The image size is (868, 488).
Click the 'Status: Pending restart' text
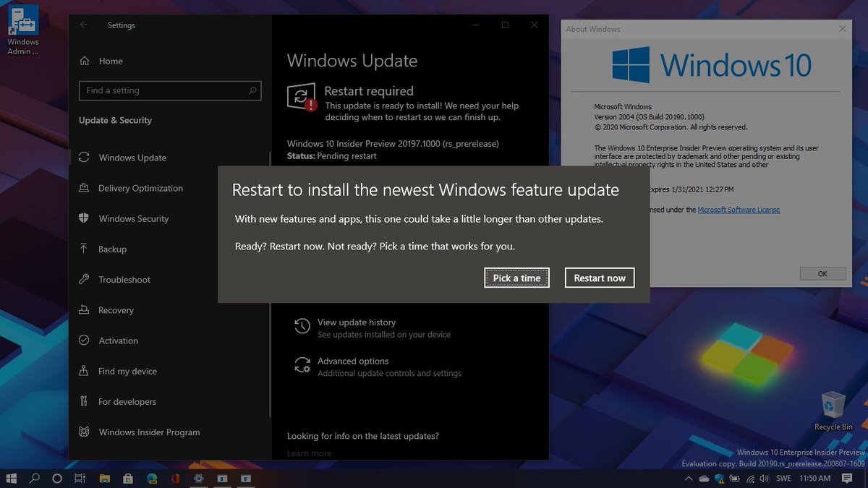tap(332, 155)
